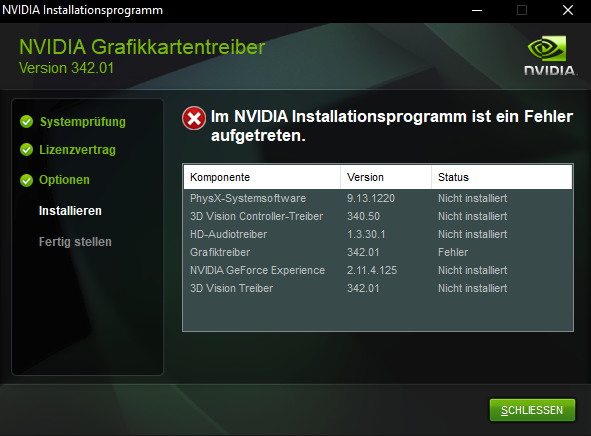Select the NVIDIA GeForce Experience row
This screenshot has height=436, width=591.
[x=378, y=270]
